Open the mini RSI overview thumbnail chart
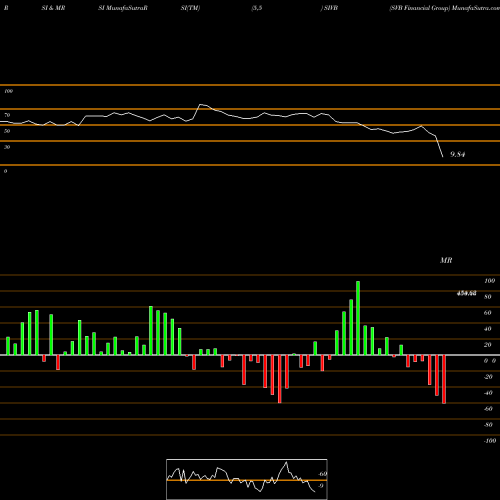Image resolution: width=500 pixels, height=500 pixels. [247, 479]
